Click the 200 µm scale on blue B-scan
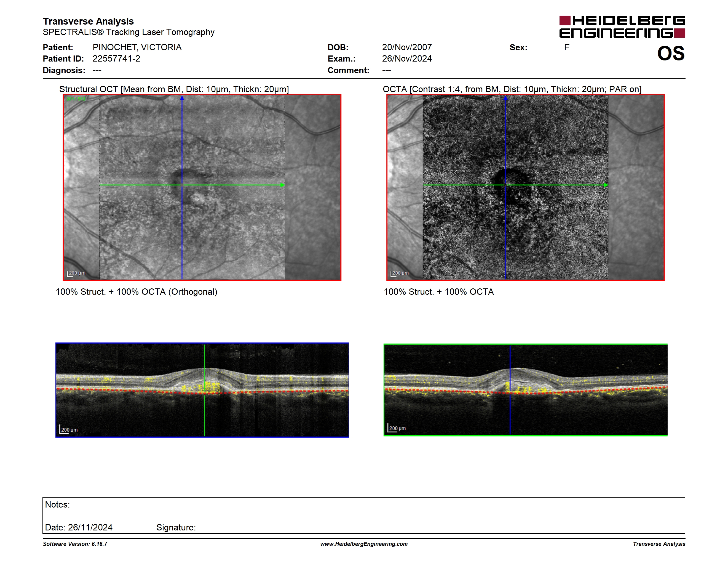728x563 pixels. point(68,430)
